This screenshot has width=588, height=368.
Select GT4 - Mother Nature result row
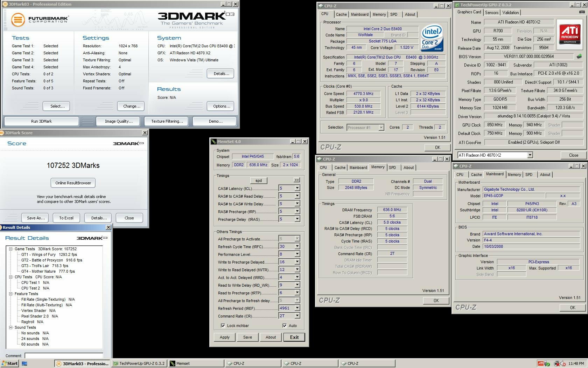(x=48, y=271)
